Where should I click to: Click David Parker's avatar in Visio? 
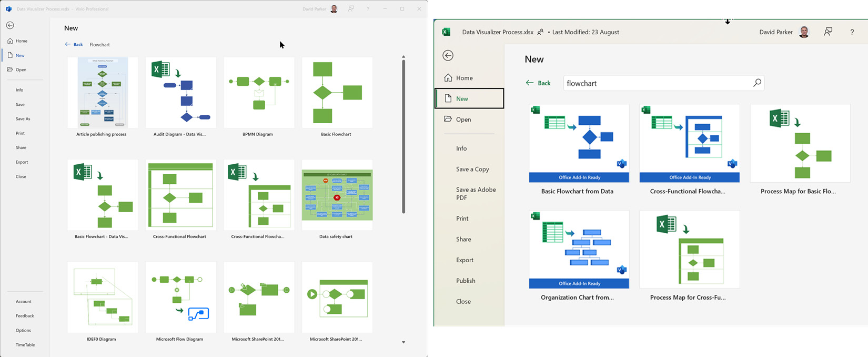pos(334,9)
